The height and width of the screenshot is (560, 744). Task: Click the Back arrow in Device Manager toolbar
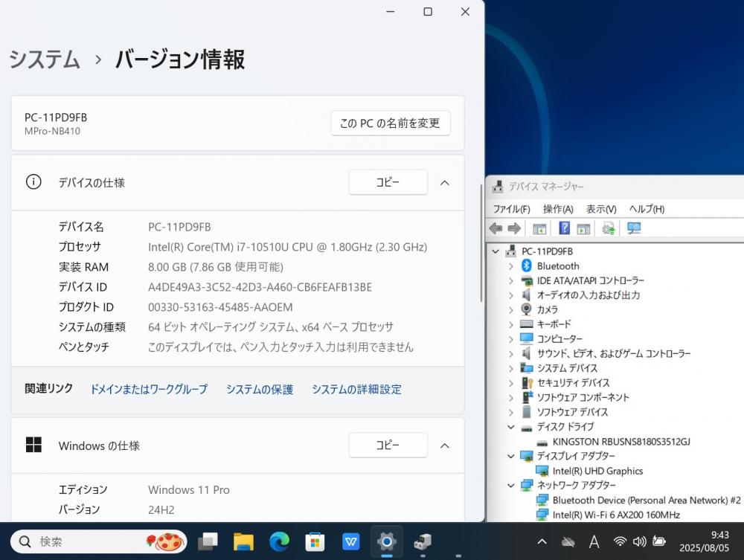(496, 228)
